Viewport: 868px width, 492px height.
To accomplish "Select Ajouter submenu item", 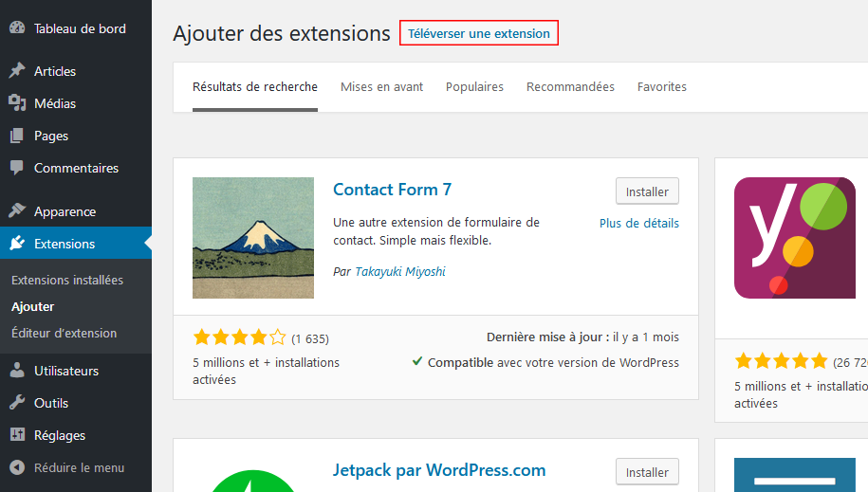I will [x=32, y=306].
